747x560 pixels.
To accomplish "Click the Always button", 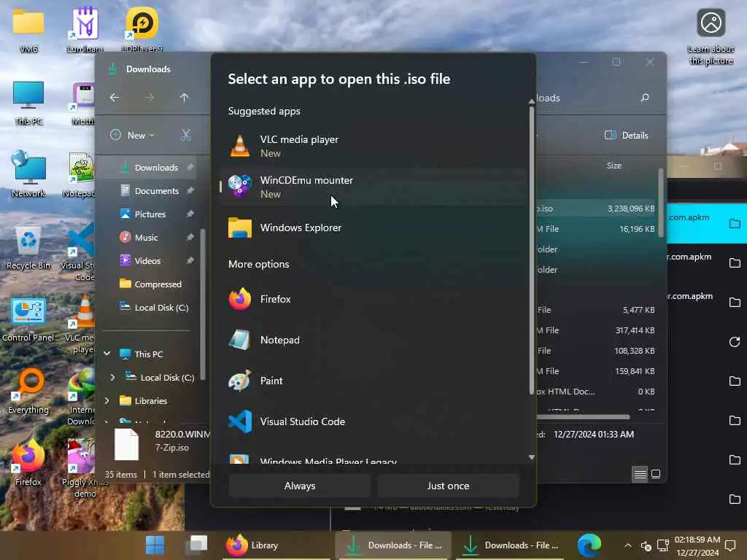I will (300, 486).
